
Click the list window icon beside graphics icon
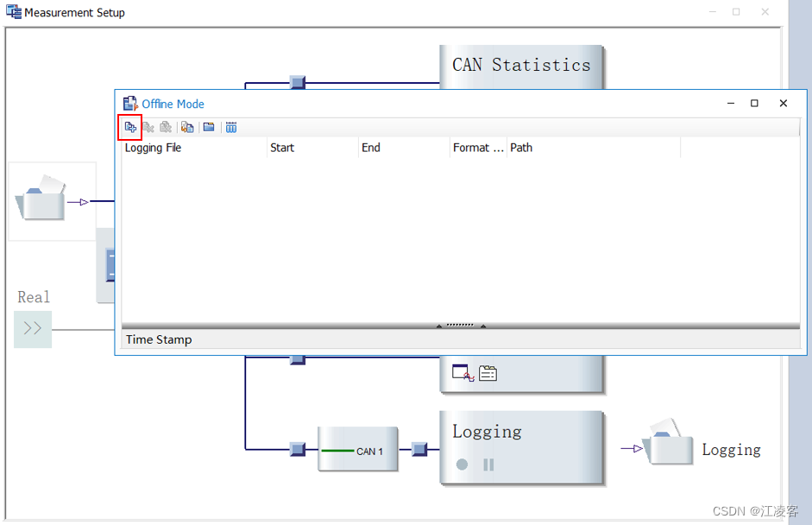pyautogui.click(x=488, y=373)
